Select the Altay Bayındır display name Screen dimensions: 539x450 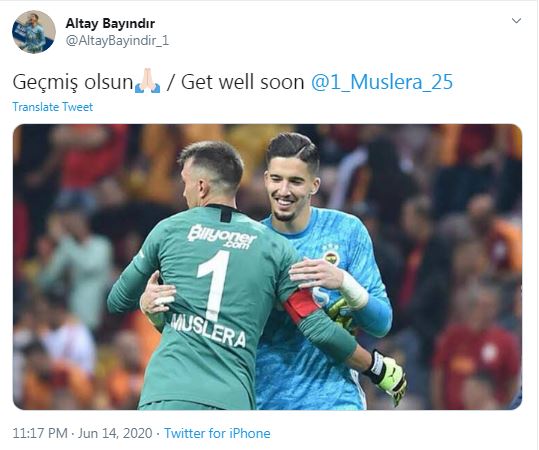tap(110, 23)
